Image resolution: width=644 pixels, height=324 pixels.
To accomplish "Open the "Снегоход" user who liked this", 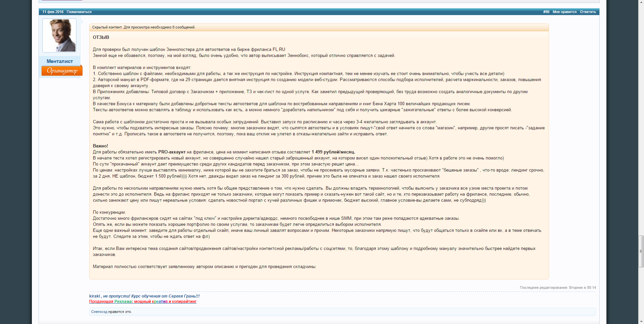I will pos(99,312).
